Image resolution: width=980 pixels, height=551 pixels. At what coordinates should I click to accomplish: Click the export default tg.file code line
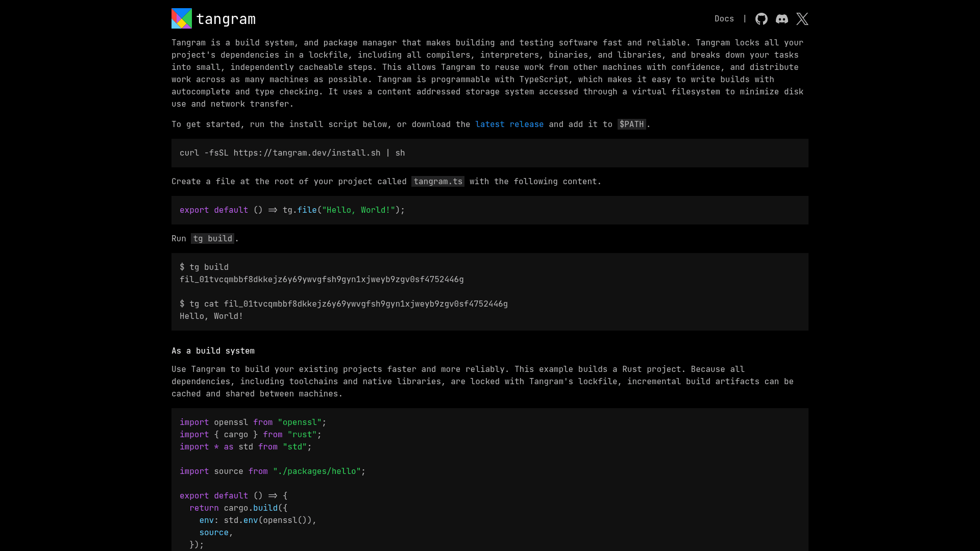click(x=292, y=210)
